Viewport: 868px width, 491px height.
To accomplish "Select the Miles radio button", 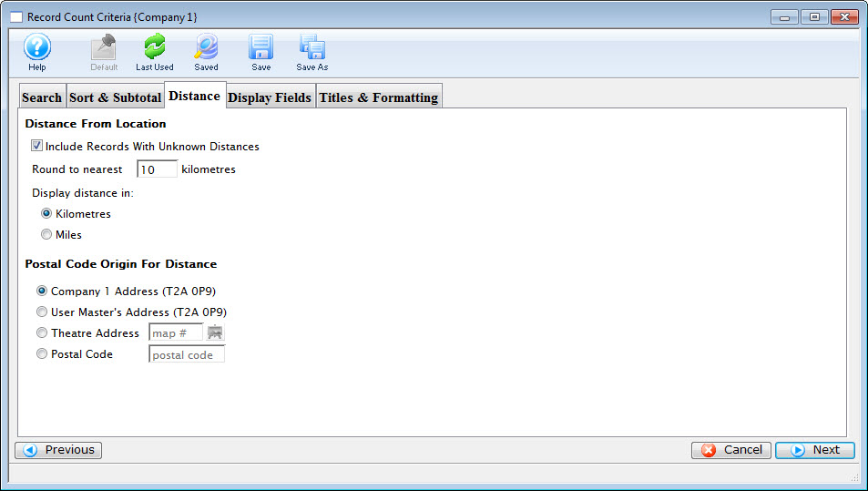I will tap(46, 235).
